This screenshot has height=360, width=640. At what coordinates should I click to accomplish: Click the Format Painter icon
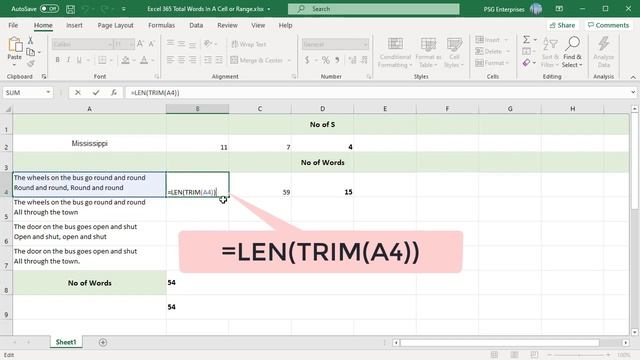click(x=30, y=63)
